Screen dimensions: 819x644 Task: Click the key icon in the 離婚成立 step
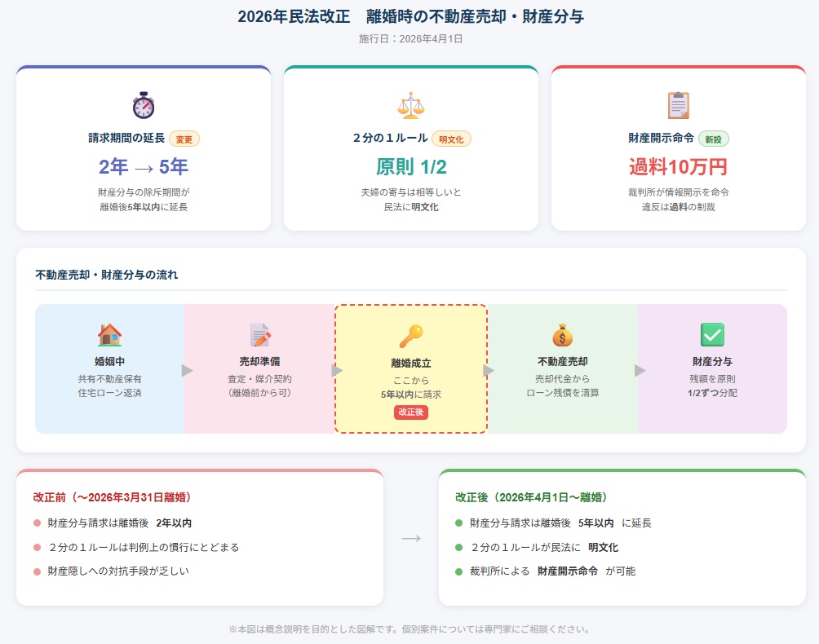pos(410,334)
